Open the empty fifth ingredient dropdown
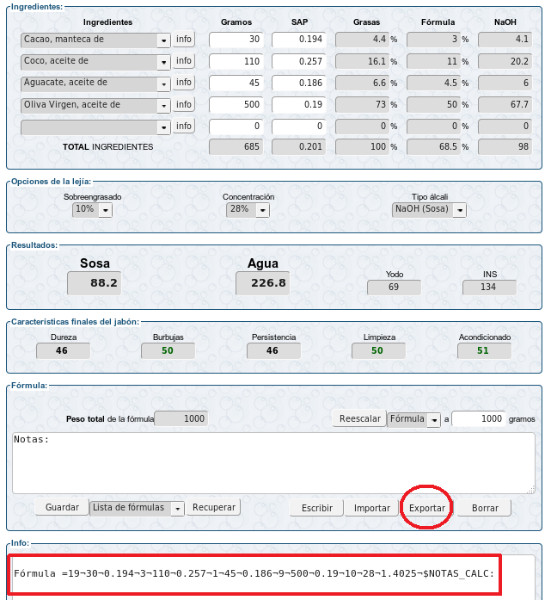 tap(96, 127)
